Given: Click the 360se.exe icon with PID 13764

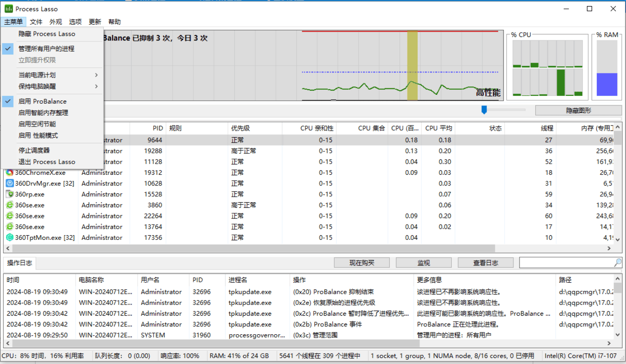Looking at the screenshot, I should click(10, 227).
